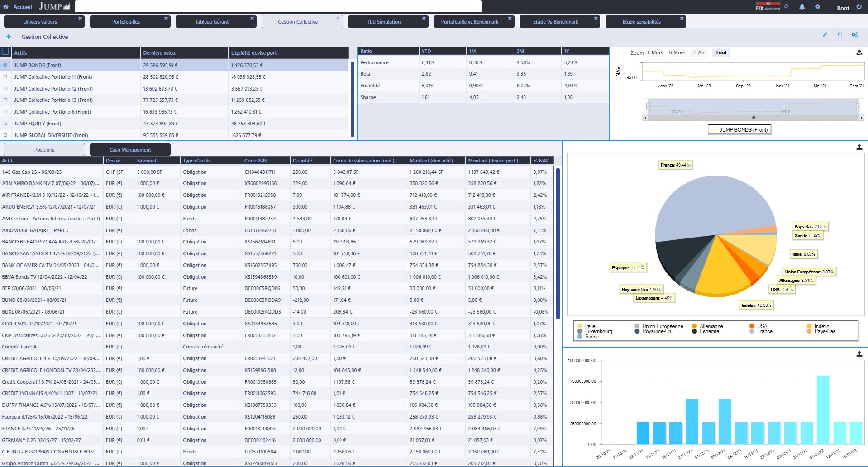Check JUMP Collective Portfolio 11 (Front) checkbox
868x467 pixels.
click(x=5, y=77)
